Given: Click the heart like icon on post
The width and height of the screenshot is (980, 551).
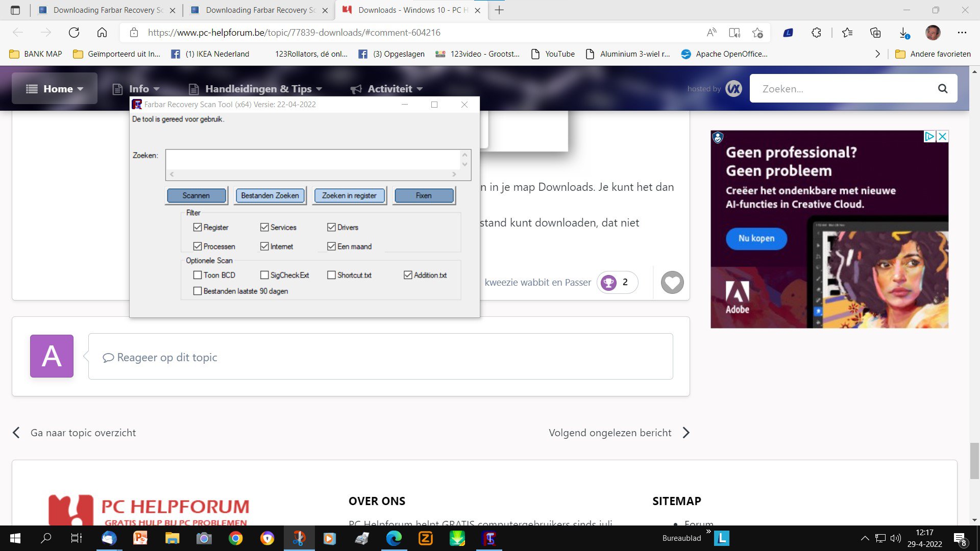Looking at the screenshot, I should pos(672,282).
